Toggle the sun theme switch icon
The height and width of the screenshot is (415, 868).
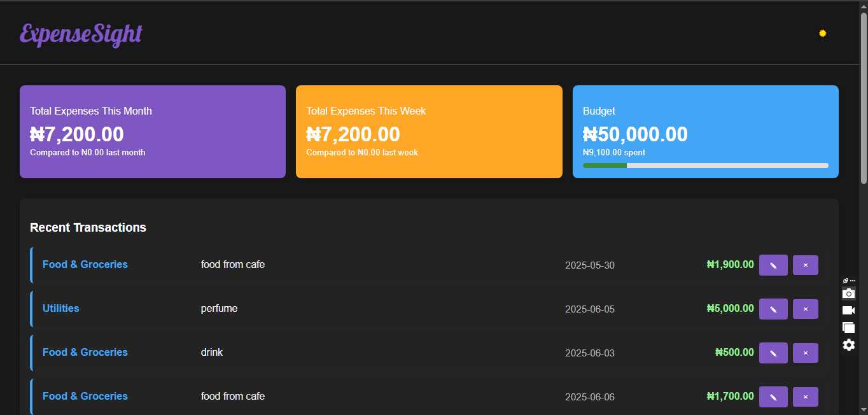pos(822,33)
